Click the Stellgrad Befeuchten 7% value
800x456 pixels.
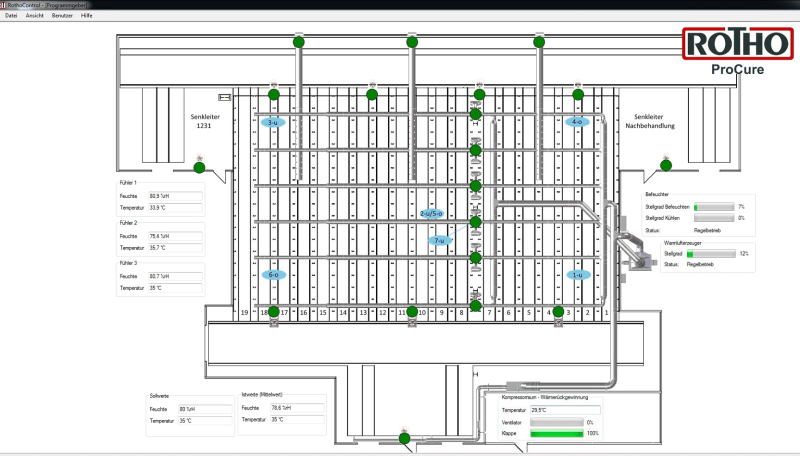(741, 207)
